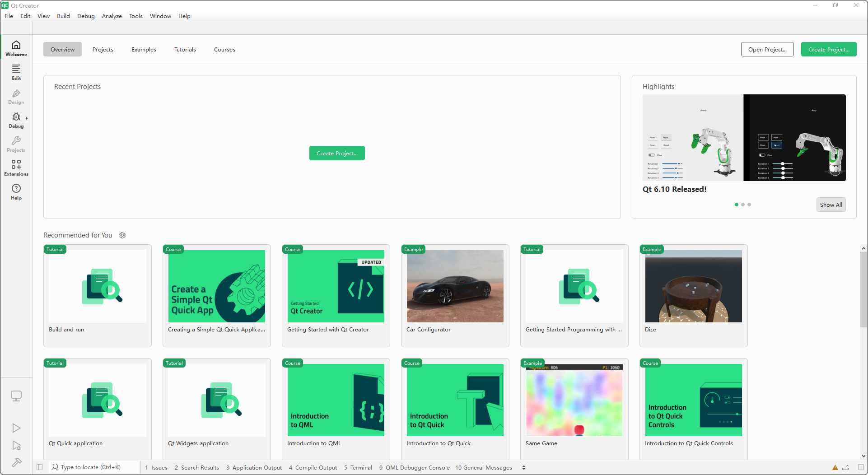Click the Open Project button
868x475 pixels.
tap(767, 50)
